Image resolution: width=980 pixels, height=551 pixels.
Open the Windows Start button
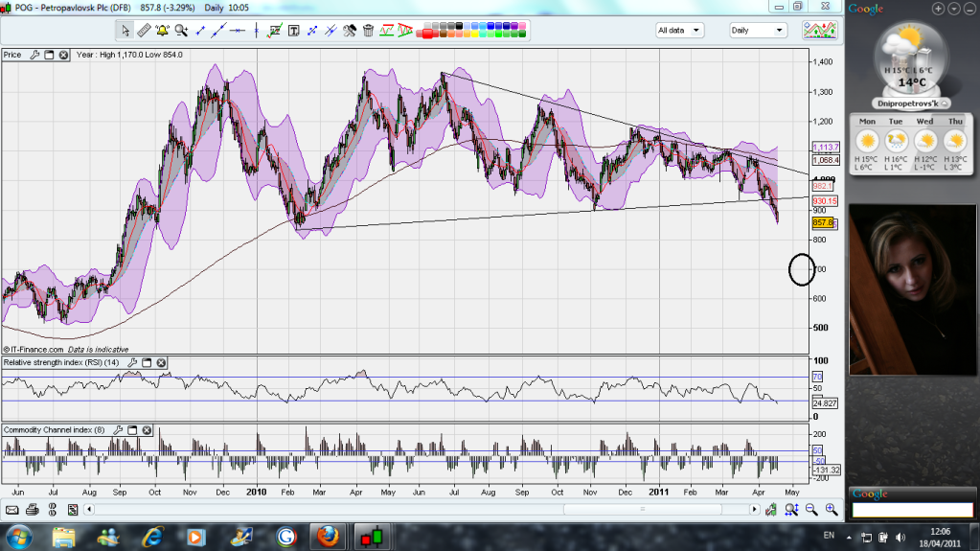coord(17,538)
